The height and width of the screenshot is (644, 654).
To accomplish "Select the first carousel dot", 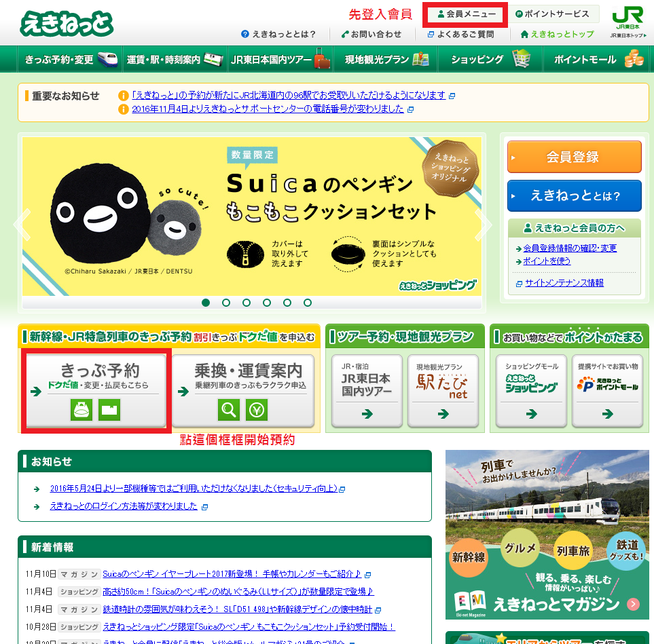I will (206, 303).
